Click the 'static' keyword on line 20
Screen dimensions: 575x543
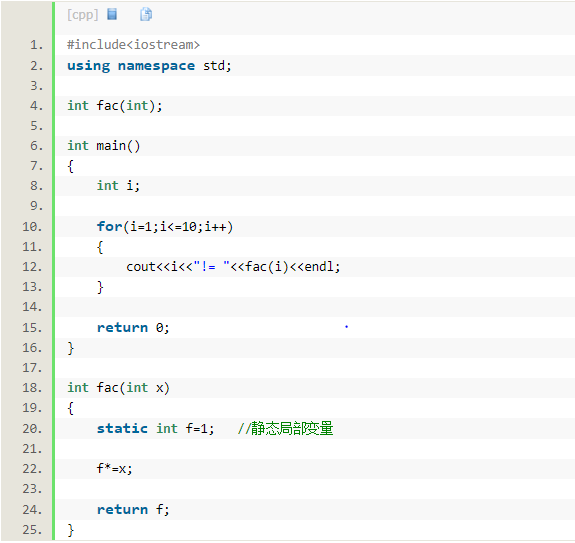122,428
